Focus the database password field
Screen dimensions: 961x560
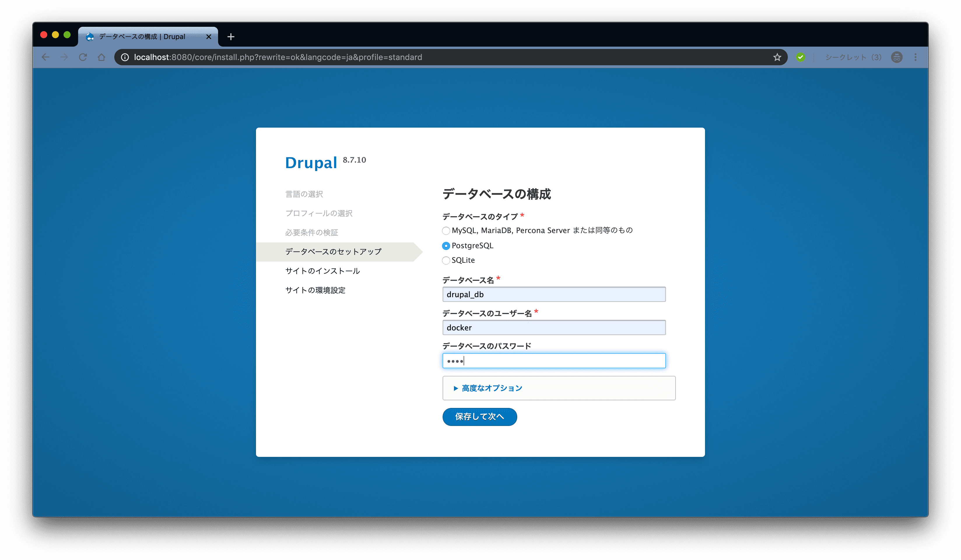point(554,361)
